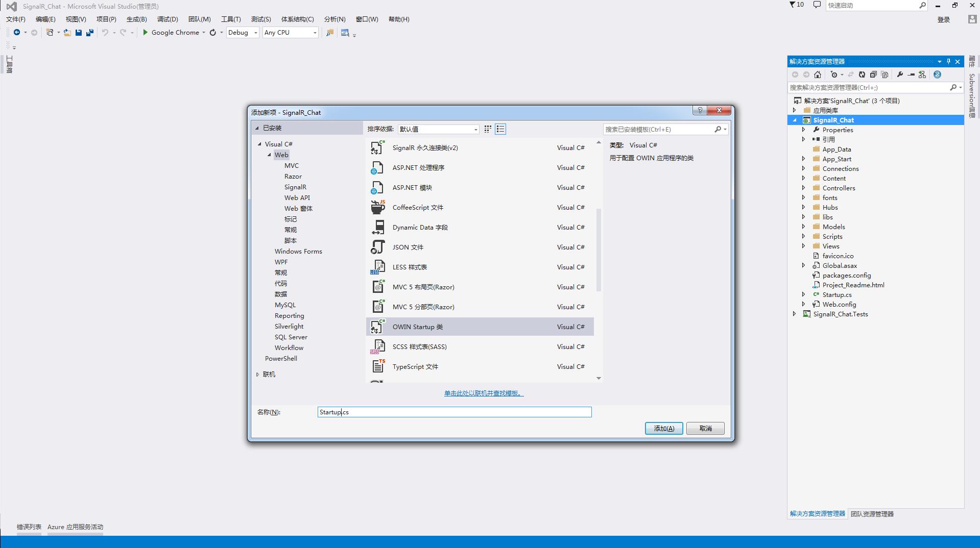The height and width of the screenshot is (548, 980).
Task: Open the Google Chrome browser target dropdown
Action: coord(203,33)
